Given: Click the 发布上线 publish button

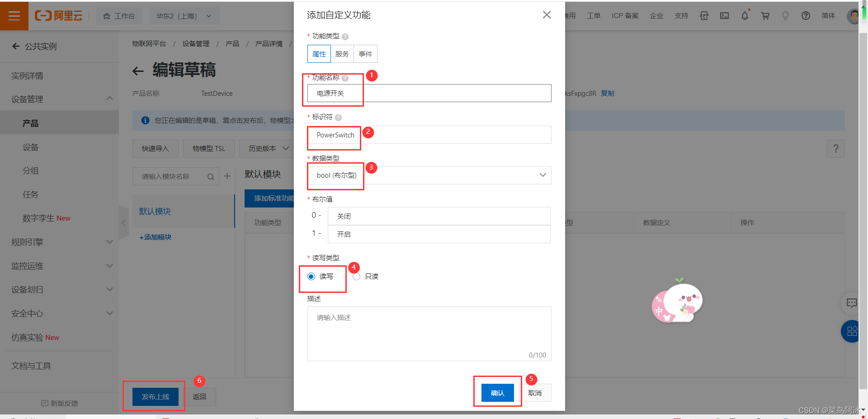Looking at the screenshot, I should (154, 396).
